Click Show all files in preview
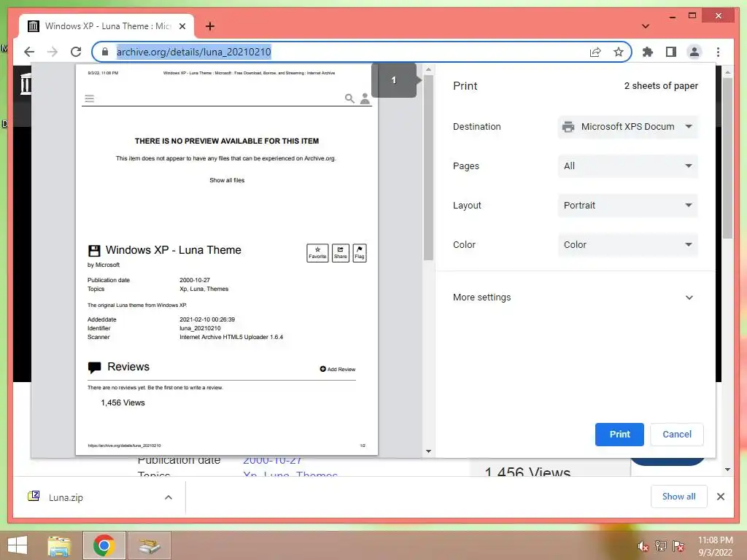The width and height of the screenshot is (747, 560). point(227,181)
